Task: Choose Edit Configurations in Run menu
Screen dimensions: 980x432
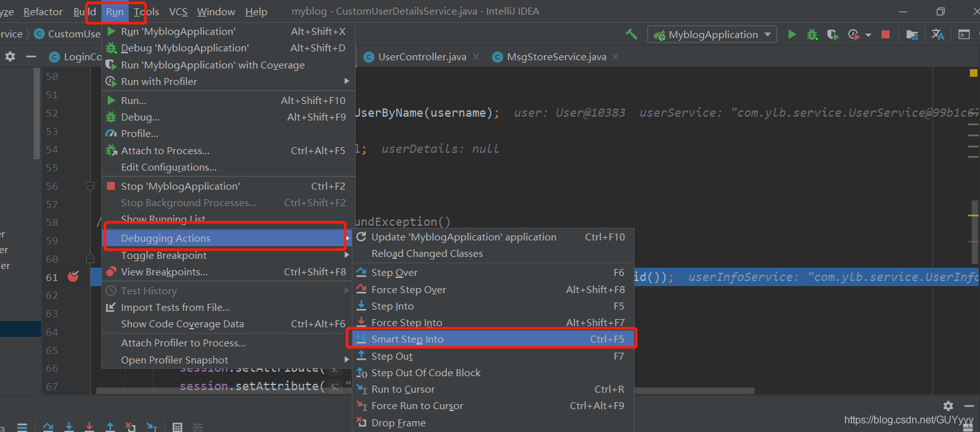Action: click(x=228, y=167)
